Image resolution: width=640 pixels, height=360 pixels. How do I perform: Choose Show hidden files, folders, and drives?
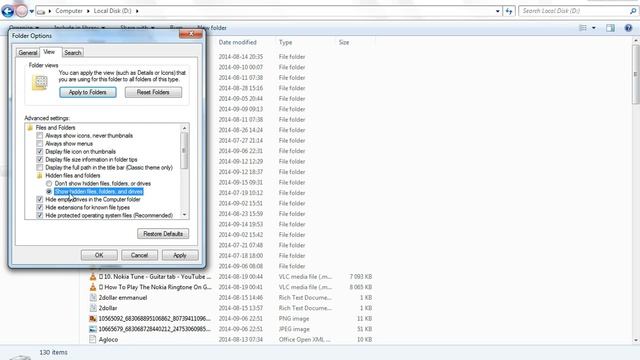49,191
